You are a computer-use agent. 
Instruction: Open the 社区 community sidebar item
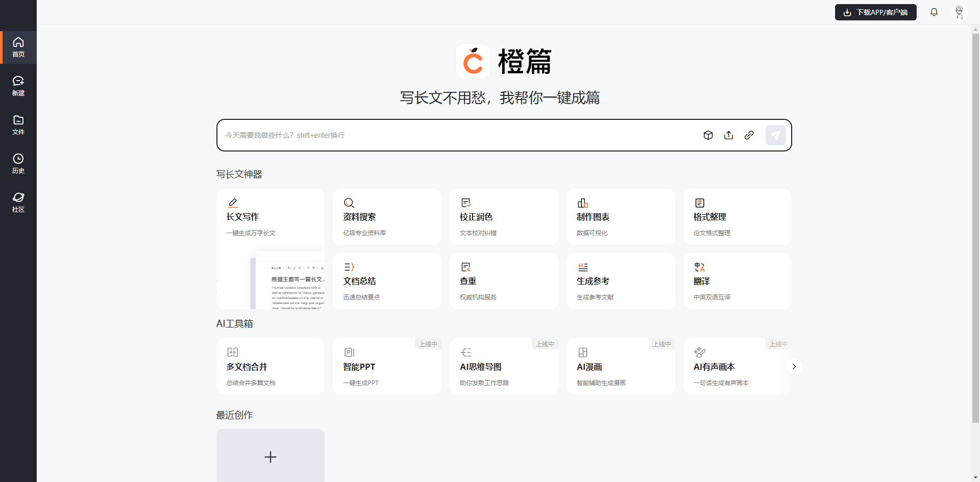(18, 202)
